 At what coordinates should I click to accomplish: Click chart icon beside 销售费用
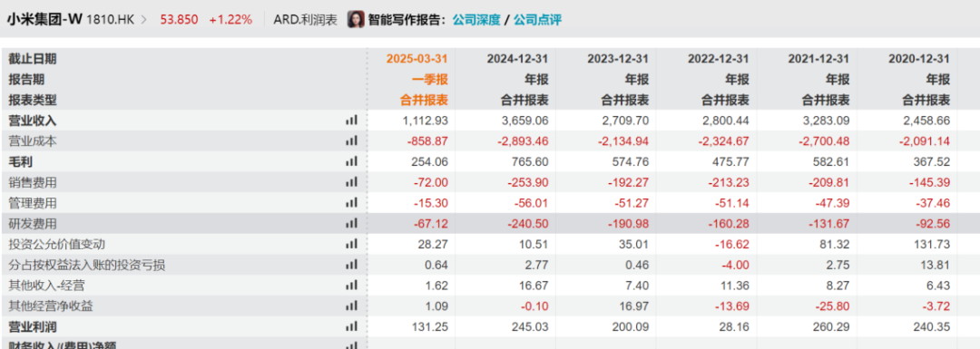click(x=351, y=182)
